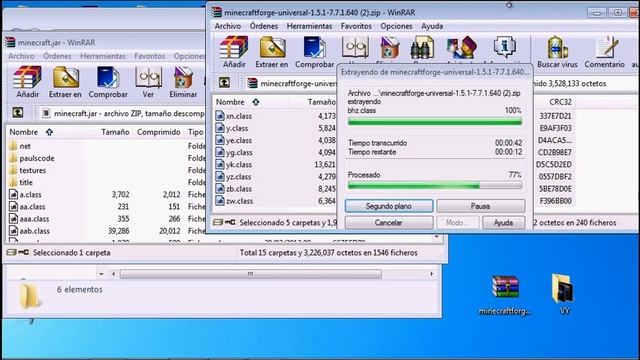
Task: Click the horizontal scrollbar thumb
Action: pos(251,274)
